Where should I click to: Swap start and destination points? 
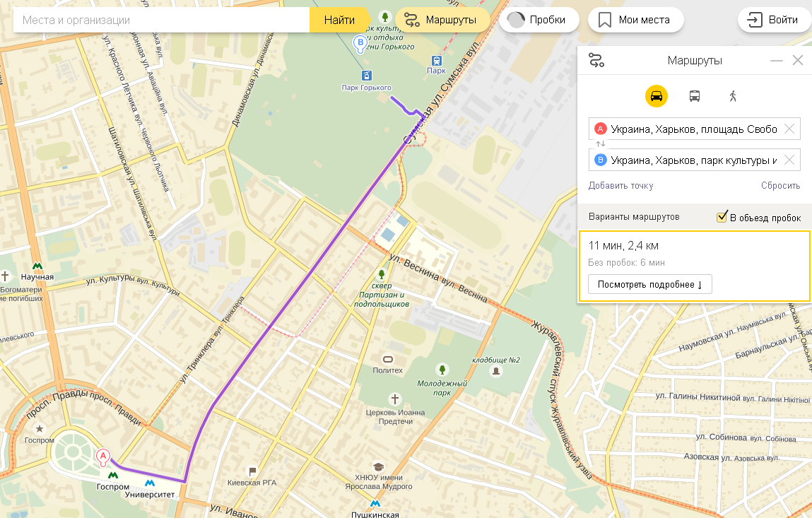(x=600, y=144)
